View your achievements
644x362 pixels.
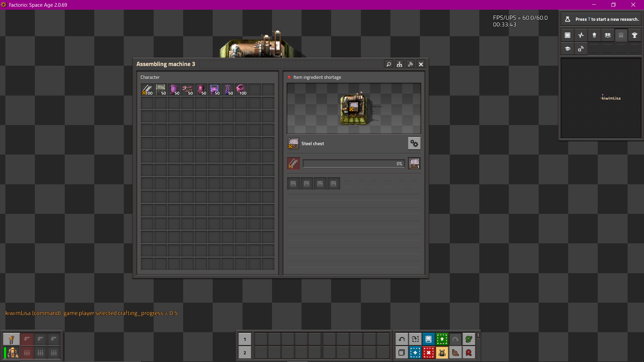pyautogui.click(x=634, y=35)
